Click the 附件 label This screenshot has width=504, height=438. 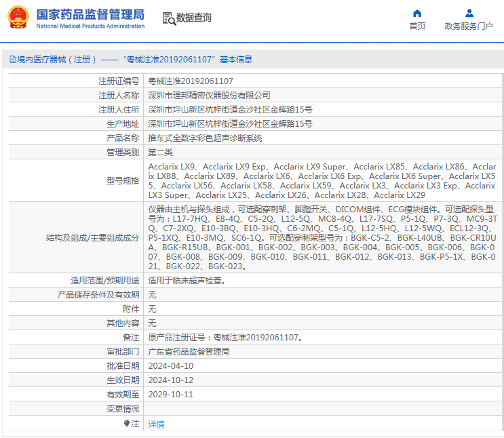pos(131,308)
